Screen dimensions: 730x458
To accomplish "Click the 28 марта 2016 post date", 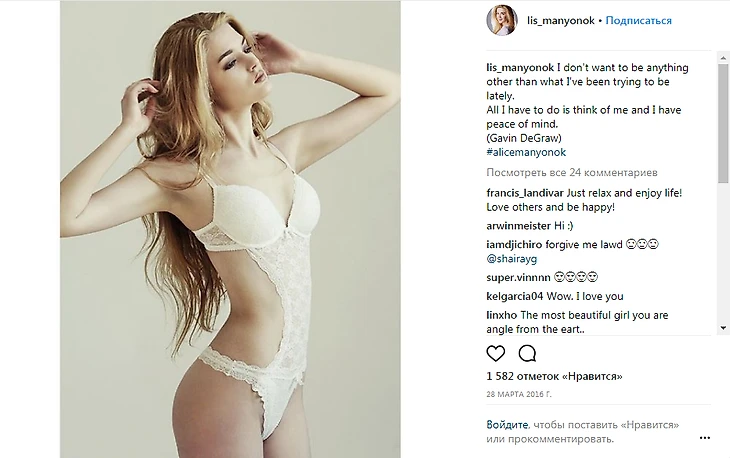I will pos(519,394).
